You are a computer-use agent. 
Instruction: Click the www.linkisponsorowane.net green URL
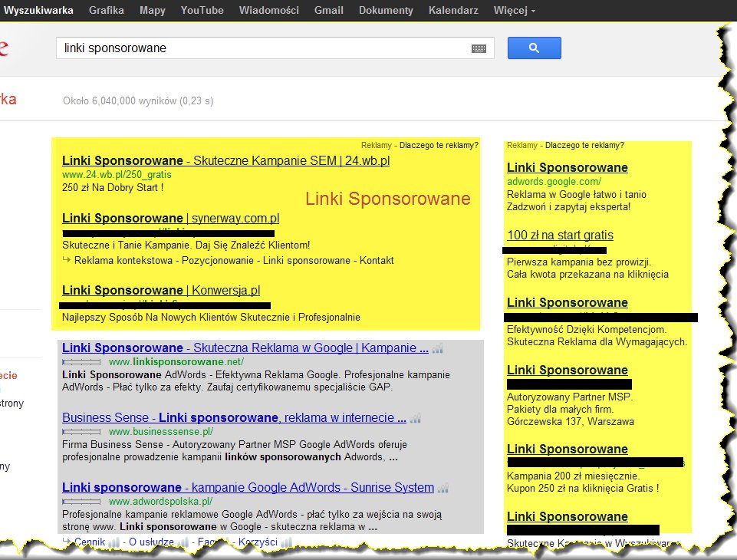(176, 362)
